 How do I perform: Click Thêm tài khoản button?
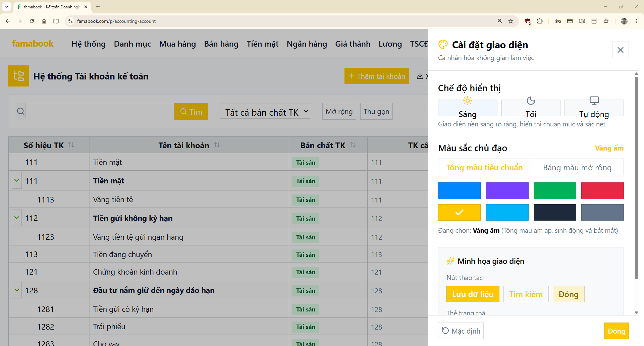click(377, 76)
